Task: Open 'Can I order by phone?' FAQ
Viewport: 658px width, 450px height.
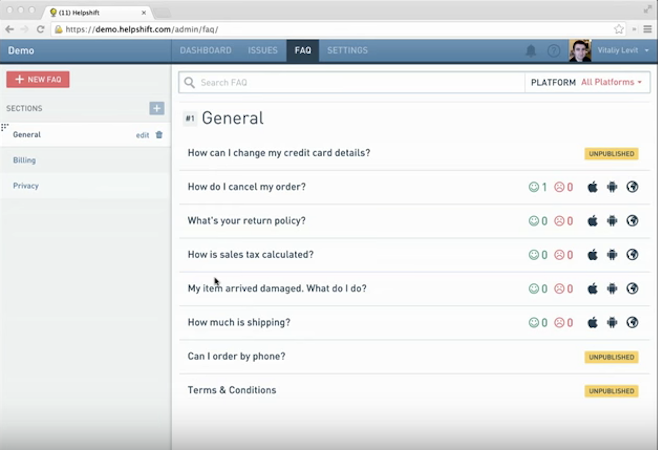Action: pos(237,356)
